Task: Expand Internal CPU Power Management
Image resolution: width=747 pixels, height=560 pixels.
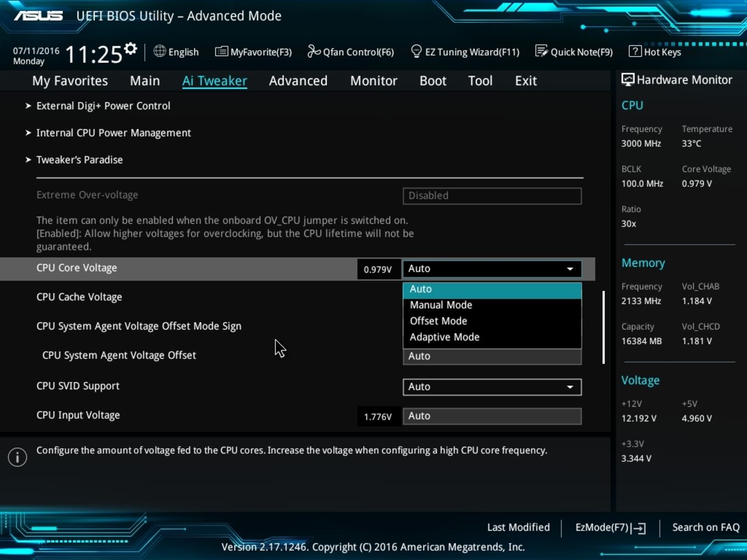Action: pos(114,133)
